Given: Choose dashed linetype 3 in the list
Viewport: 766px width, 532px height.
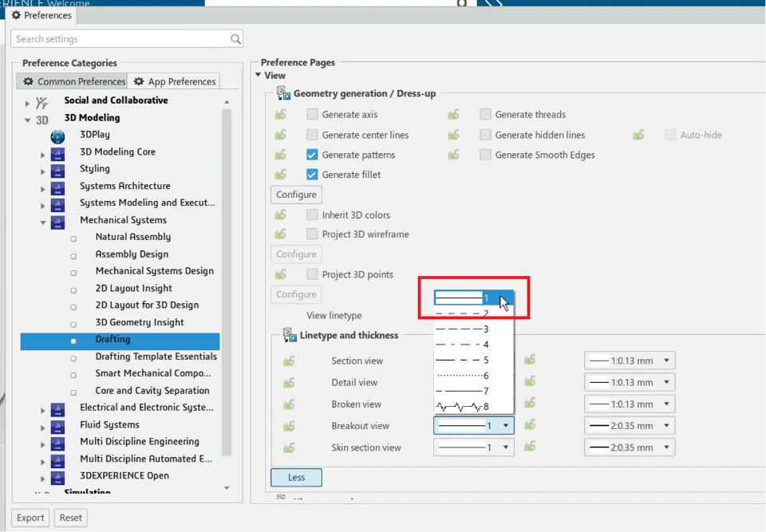Looking at the screenshot, I should click(473, 329).
